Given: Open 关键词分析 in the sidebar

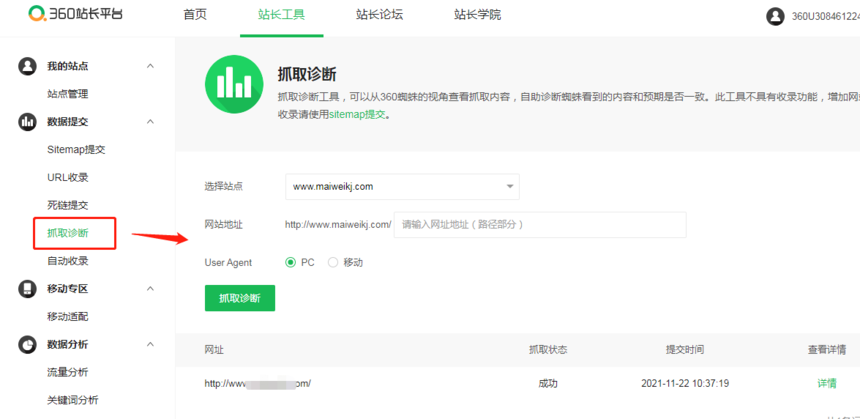Looking at the screenshot, I should (73, 400).
